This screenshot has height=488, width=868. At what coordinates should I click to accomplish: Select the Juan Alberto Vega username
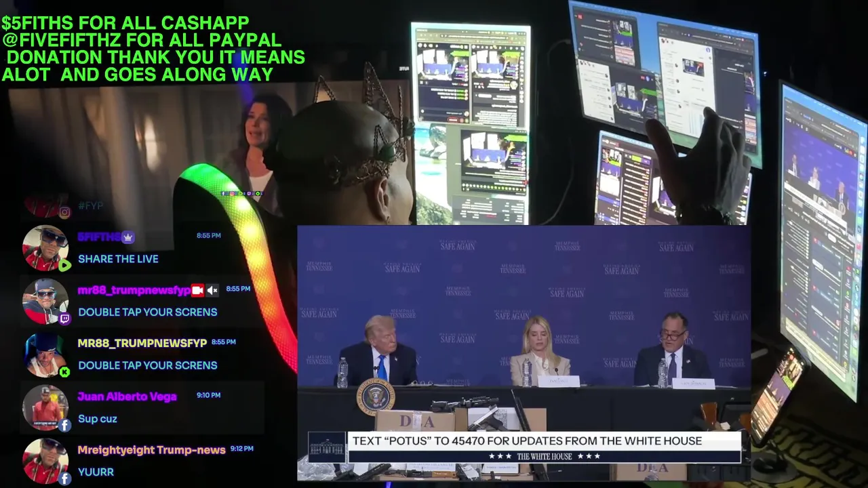click(127, 396)
